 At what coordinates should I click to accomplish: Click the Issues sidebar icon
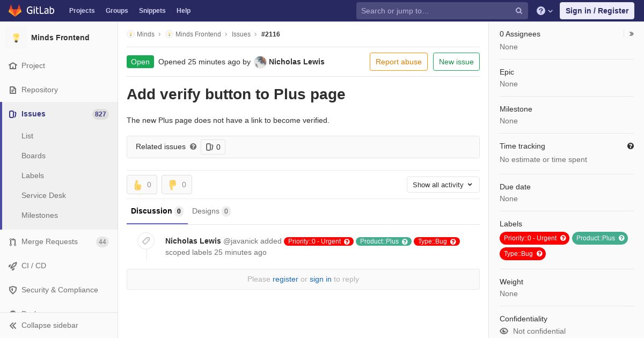13,114
